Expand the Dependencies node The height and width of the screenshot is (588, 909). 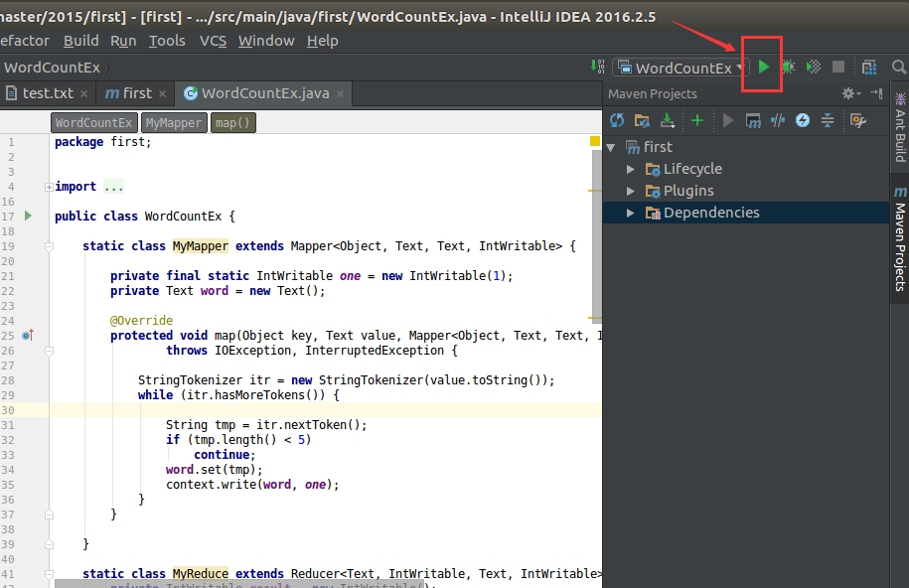coord(631,213)
